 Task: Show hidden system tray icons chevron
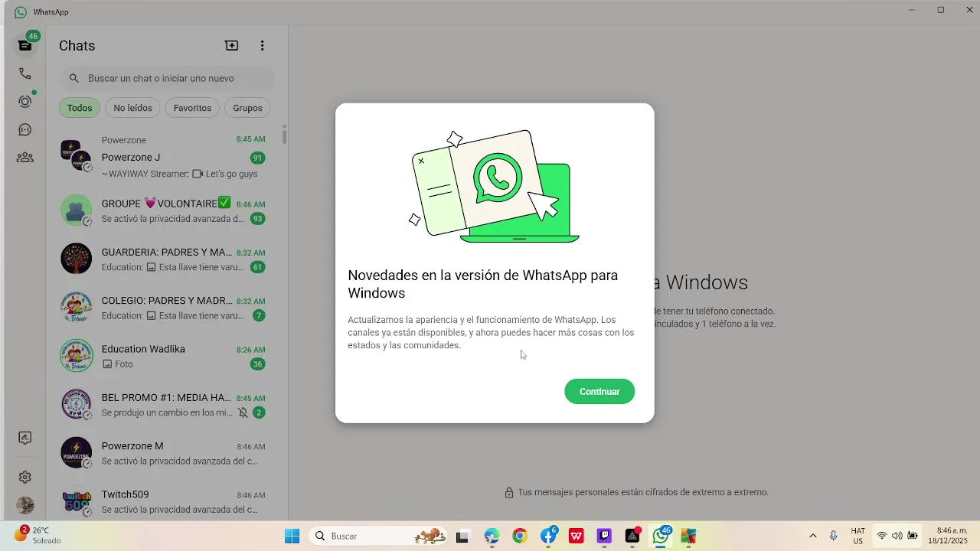click(x=812, y=536)
